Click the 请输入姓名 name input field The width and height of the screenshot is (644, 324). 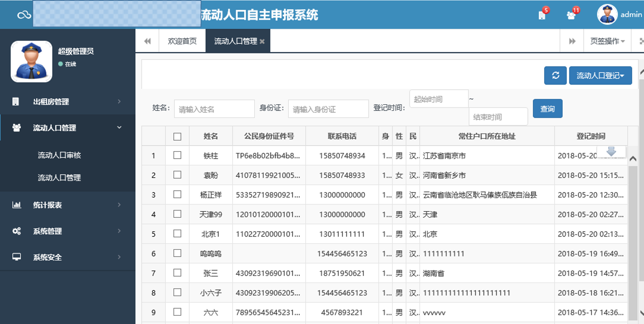click(x=214, y=109)
